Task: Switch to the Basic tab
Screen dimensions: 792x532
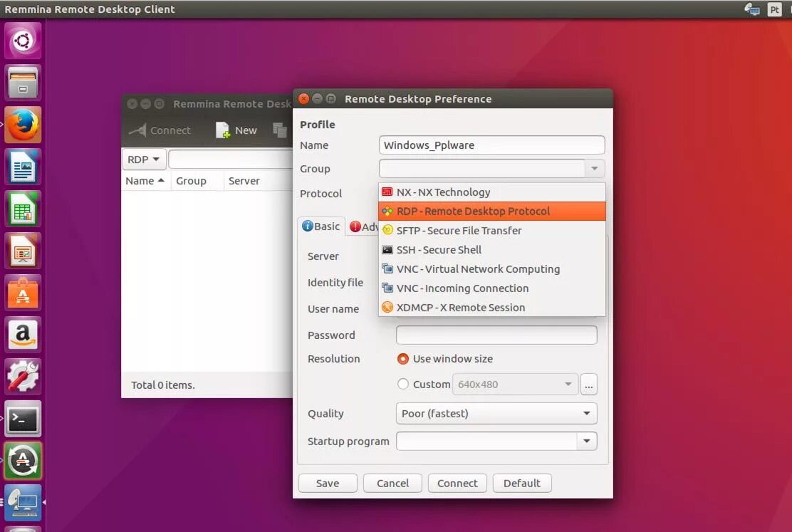Action: click(321, 226)
